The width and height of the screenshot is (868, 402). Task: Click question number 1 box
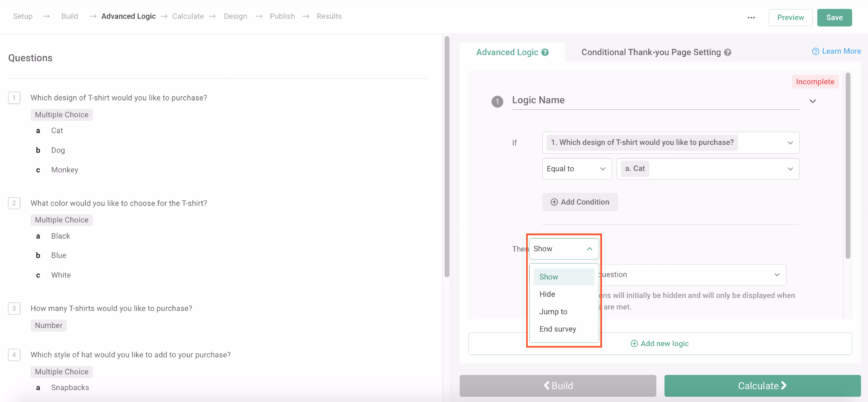[x=14, y=98]
